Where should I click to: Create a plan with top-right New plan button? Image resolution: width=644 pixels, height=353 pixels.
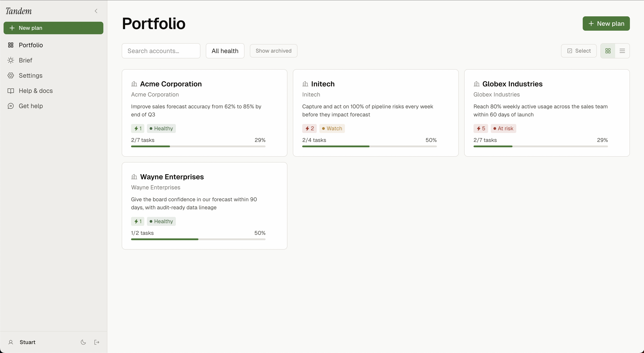pos(606,24)
